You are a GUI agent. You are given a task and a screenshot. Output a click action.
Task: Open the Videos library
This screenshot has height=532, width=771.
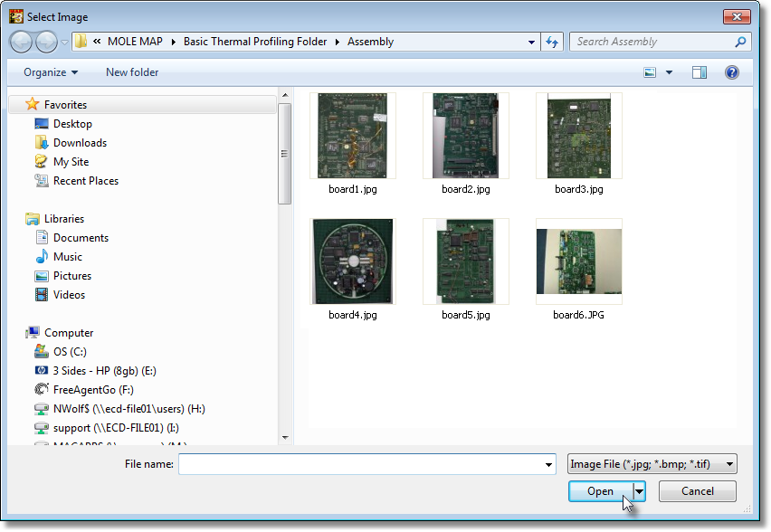click(70, 295)
